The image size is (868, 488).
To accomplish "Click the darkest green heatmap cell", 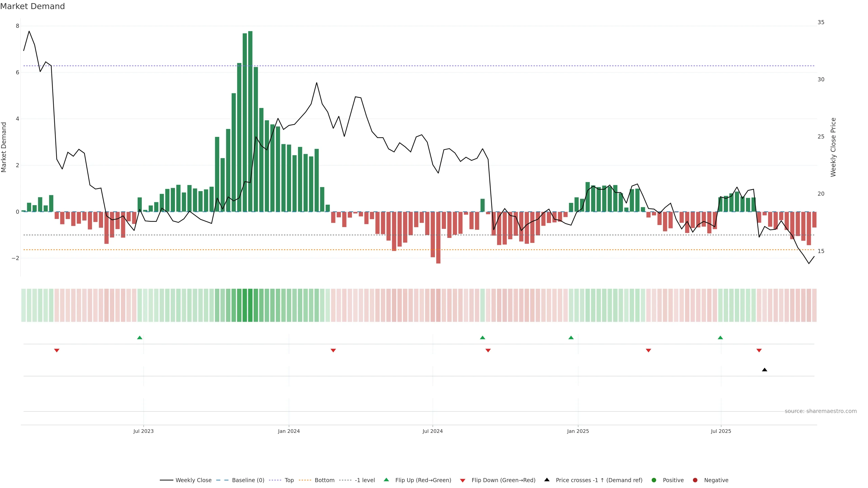I will coord(250,305).
